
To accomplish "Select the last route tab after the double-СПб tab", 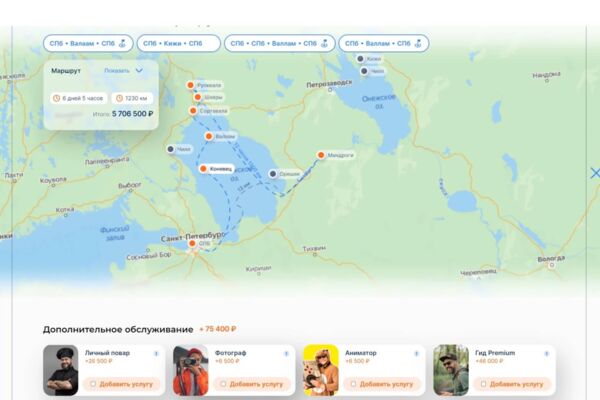I will [384, 43].
